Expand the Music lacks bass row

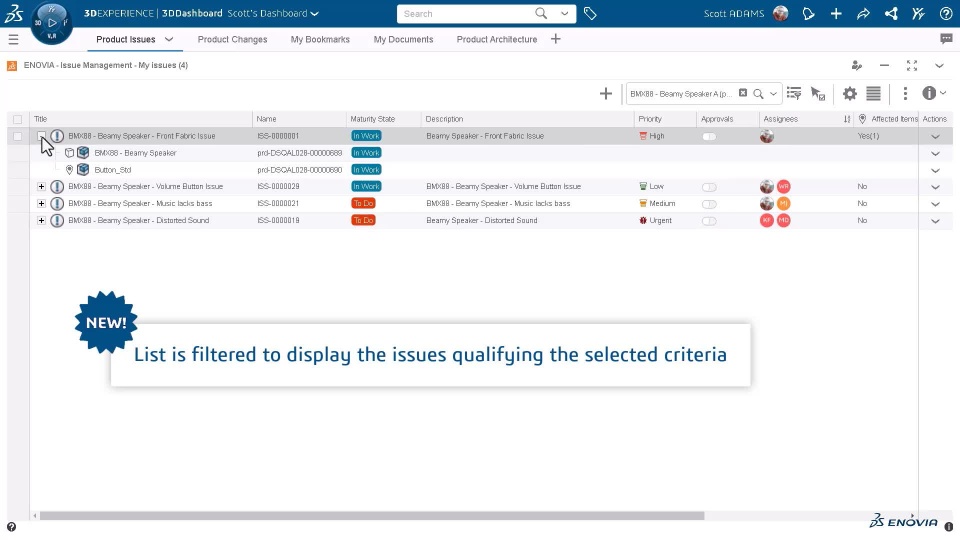(41, 203)
